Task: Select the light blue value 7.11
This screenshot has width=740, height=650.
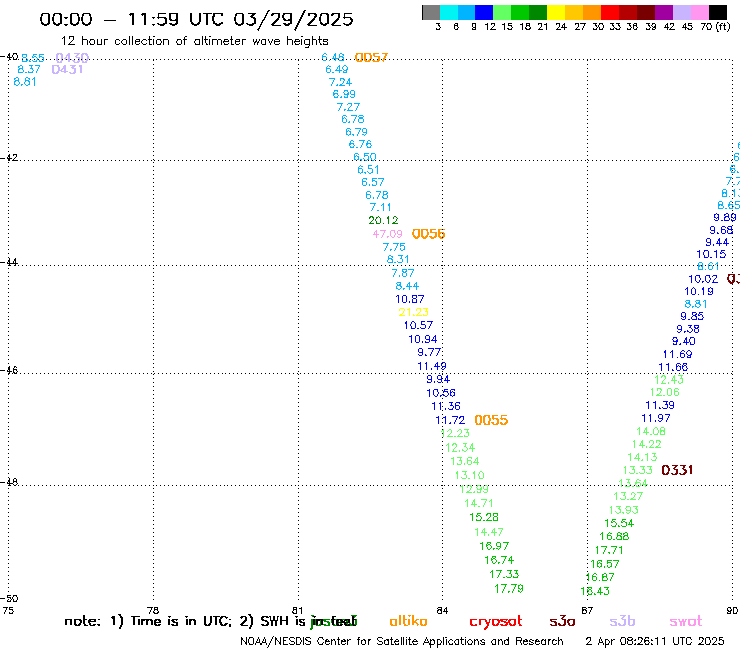Action: tap(380, 207)
